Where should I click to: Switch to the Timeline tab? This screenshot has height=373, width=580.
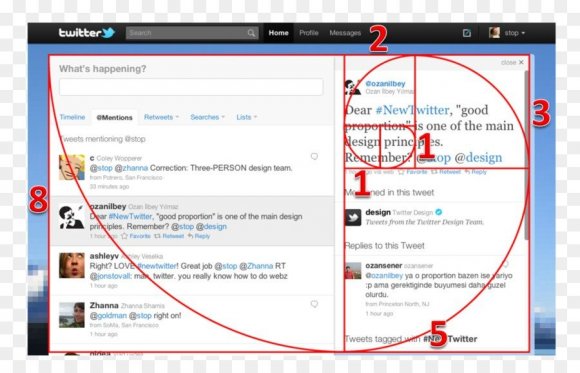click(x=72, y=117)
